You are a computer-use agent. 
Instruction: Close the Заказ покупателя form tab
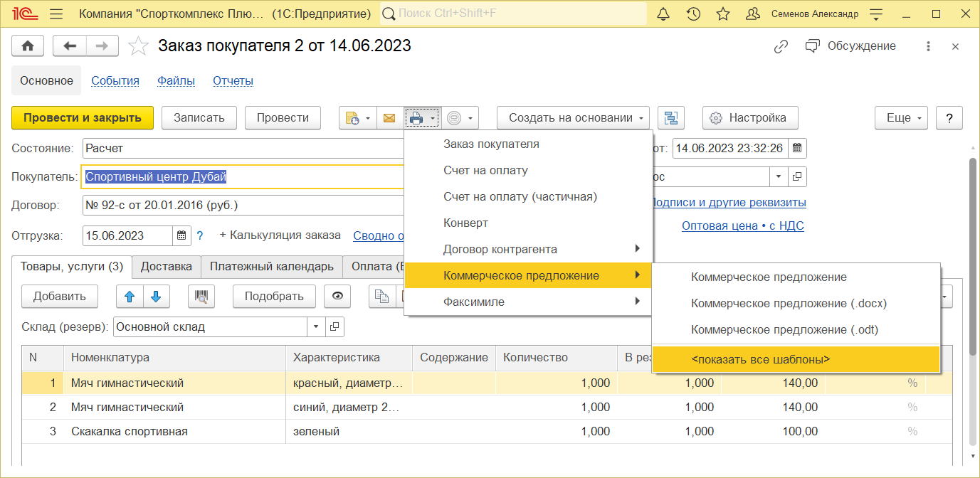click(x=956, y=46)
